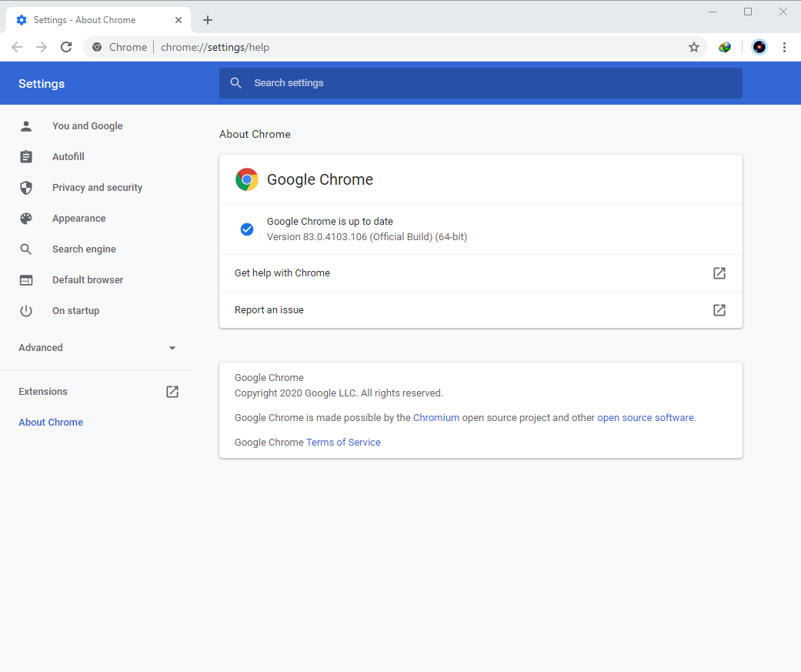The height and width of the screenshot is (672, 801).
Task: Click the person icon for You and Google
Action: pyautogui.click(x=26, y=125)
